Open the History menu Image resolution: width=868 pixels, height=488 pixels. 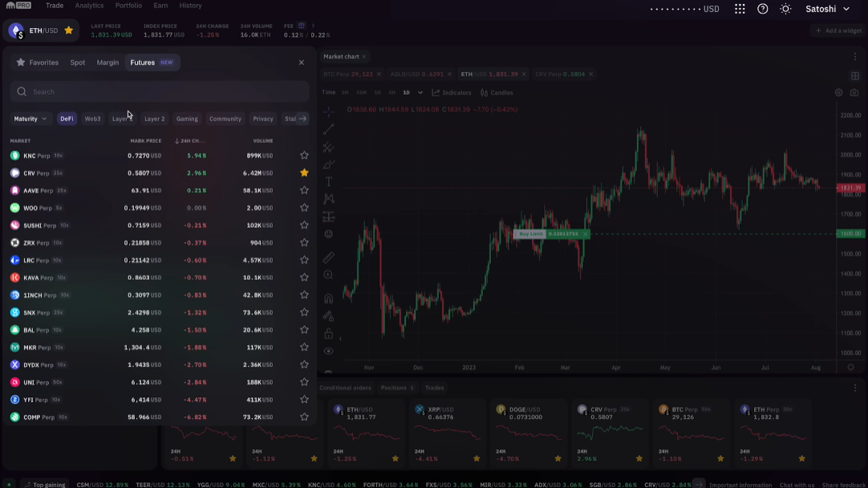(190, 6)
